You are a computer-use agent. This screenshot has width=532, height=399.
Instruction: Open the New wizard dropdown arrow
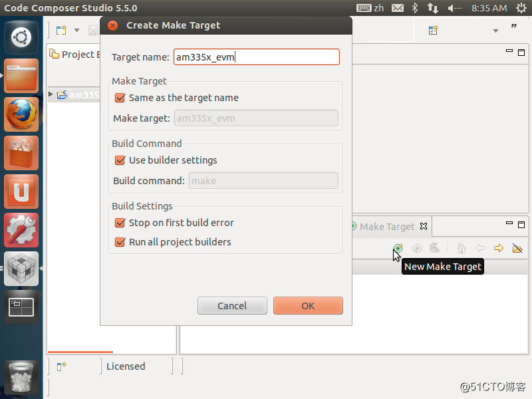click(77, 30)
